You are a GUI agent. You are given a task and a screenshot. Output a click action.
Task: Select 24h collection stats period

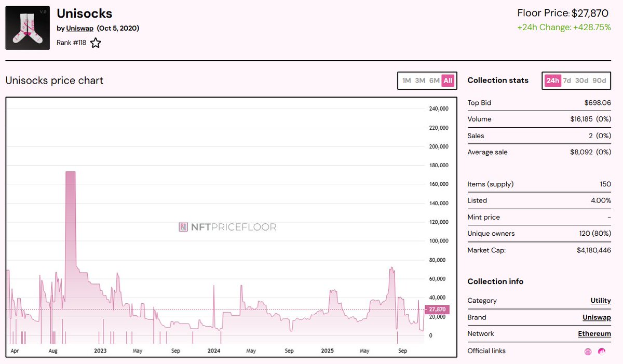[553, 80]
